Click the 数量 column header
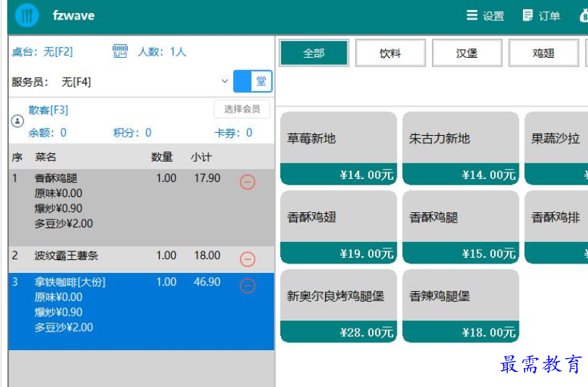This screenshot has width=588, height=387. click(162, 157)
